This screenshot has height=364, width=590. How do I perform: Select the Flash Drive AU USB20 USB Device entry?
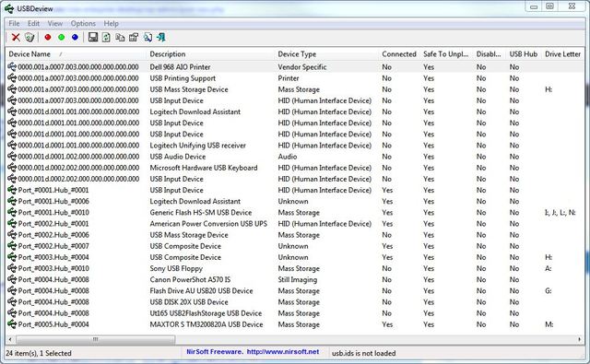click(201, 291)
